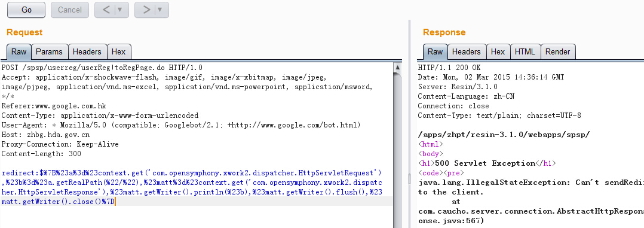The width and height of the screenshot is (644, 228).
Task: Click the response Content-Type text/plain line
Action: tap(499, 115)
